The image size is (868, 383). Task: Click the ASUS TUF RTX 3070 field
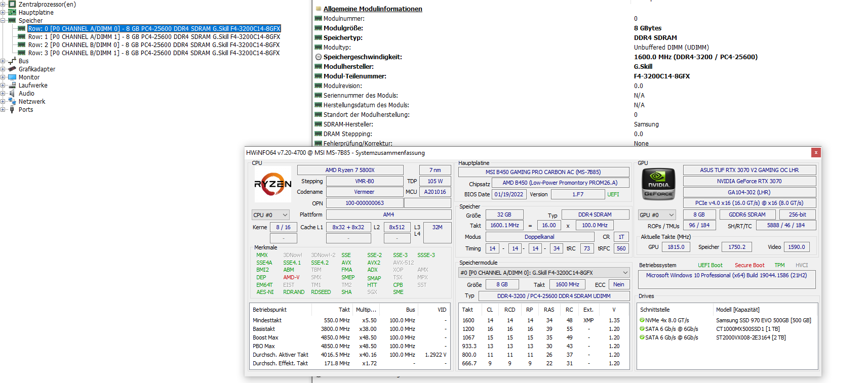coord(749,170)
